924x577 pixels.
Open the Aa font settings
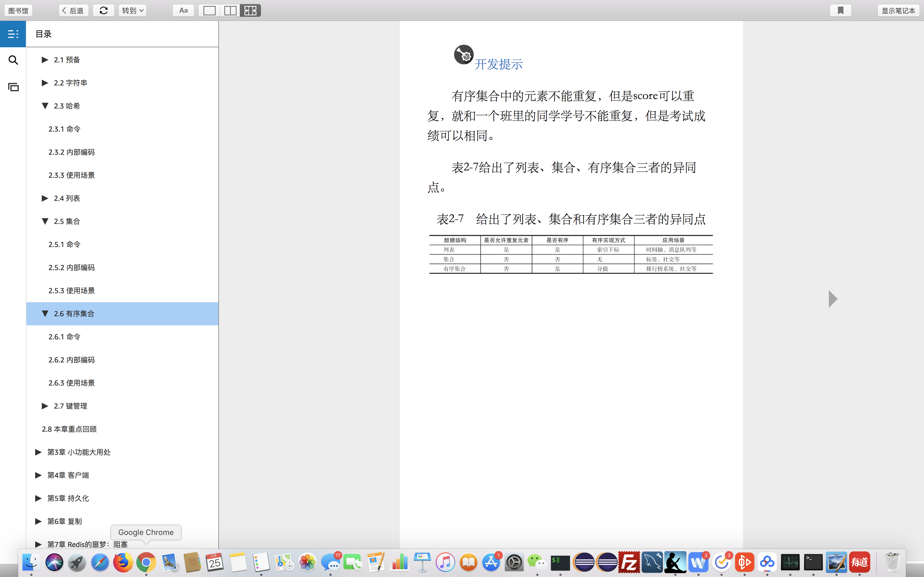coord(183,10)
